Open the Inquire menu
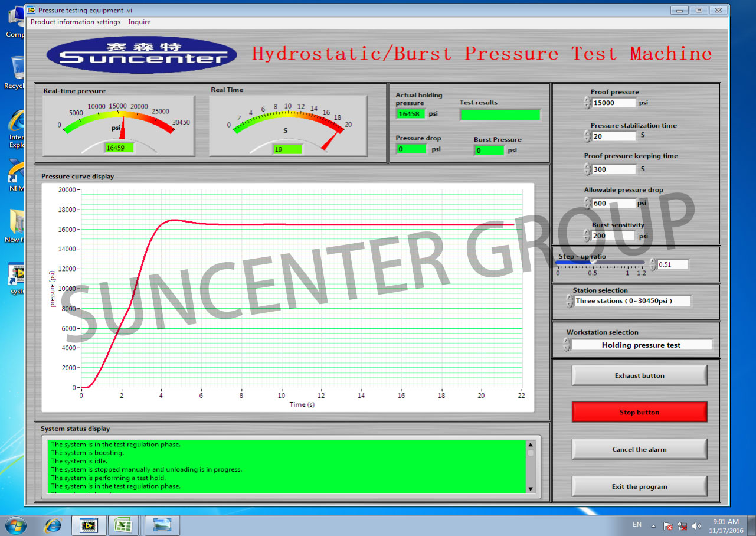The image size is (756, 536). pos(139,22)
